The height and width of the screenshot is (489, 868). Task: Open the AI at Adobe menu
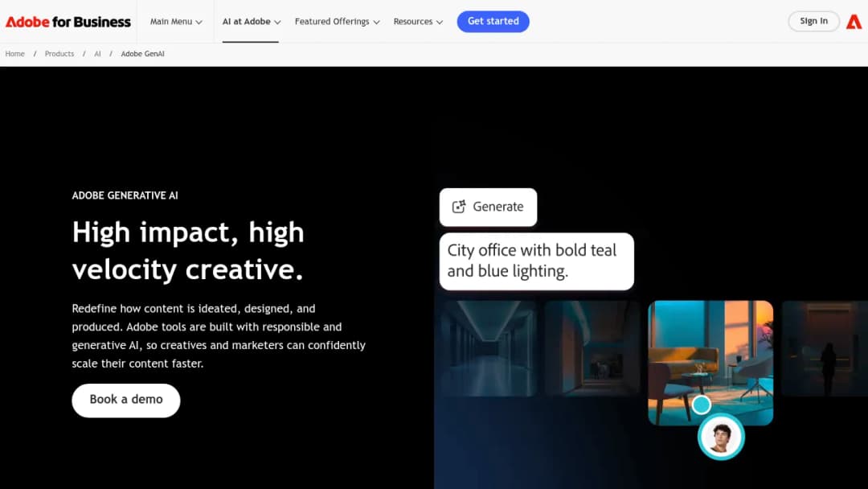point(252,22)
